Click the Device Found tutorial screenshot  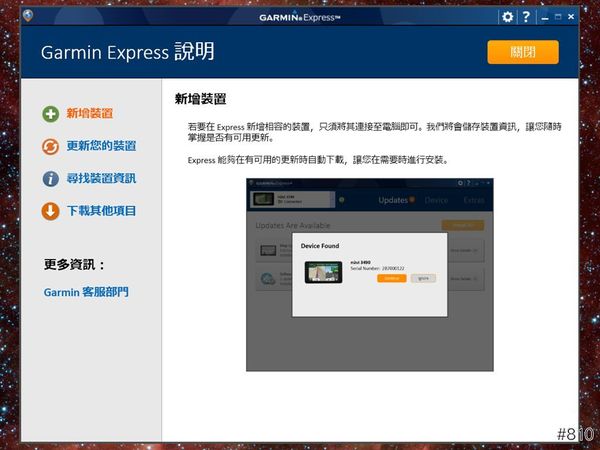(x=370, y=275)
